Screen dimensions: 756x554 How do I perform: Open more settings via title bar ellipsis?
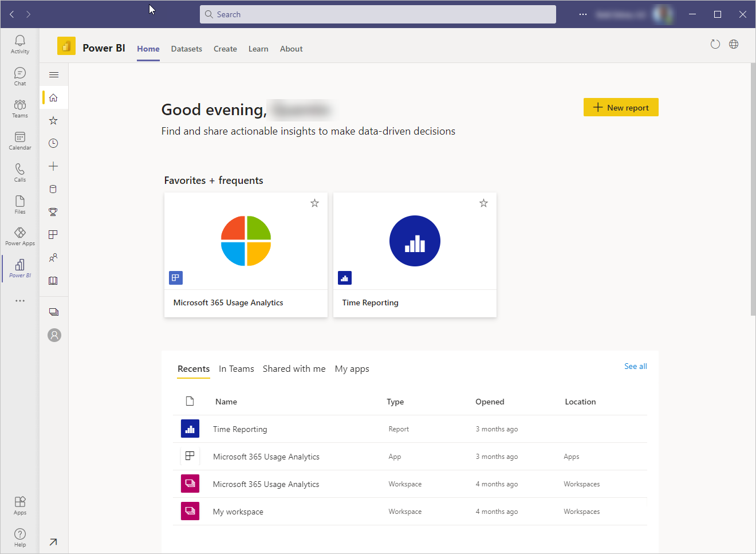582,14
